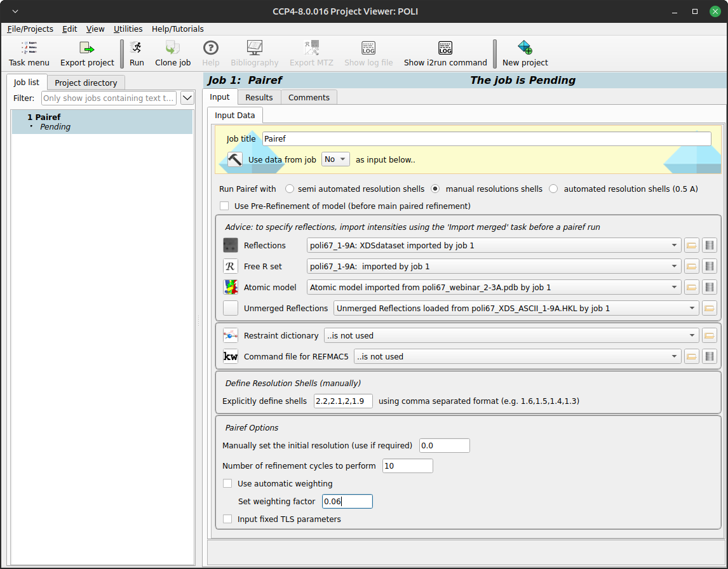Switch to Project directory tab
This screenshot has width=728, height=569.
(86, 83)
